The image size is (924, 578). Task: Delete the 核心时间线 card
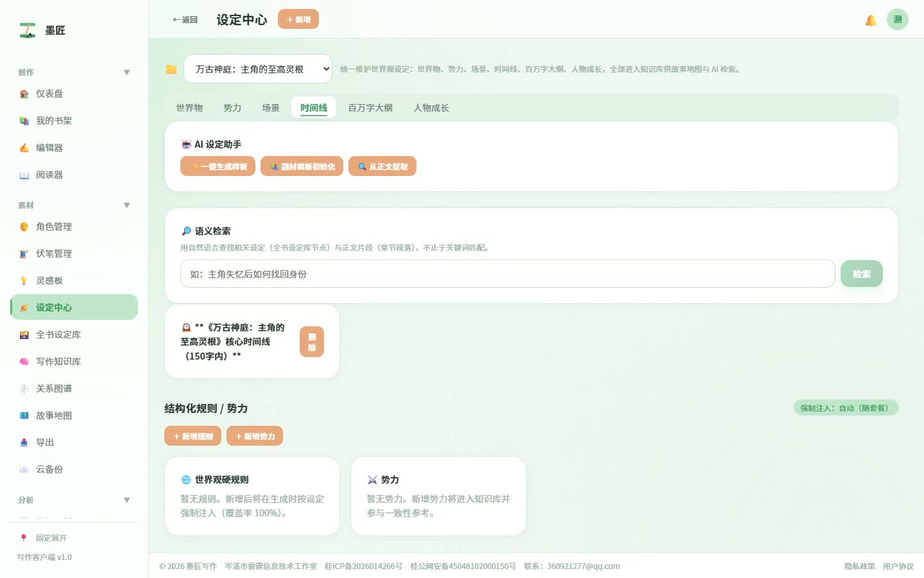[x=312, y=342]
